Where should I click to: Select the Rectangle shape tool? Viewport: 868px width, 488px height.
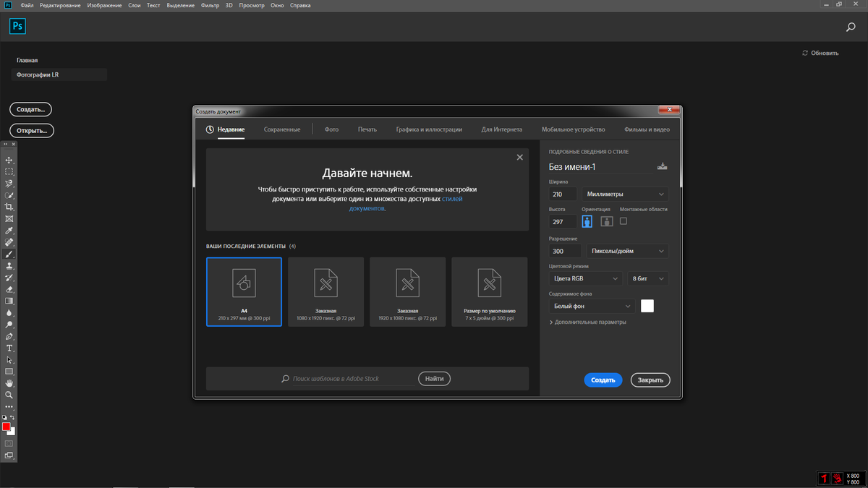pyautogui.click(x=9, y=372)
